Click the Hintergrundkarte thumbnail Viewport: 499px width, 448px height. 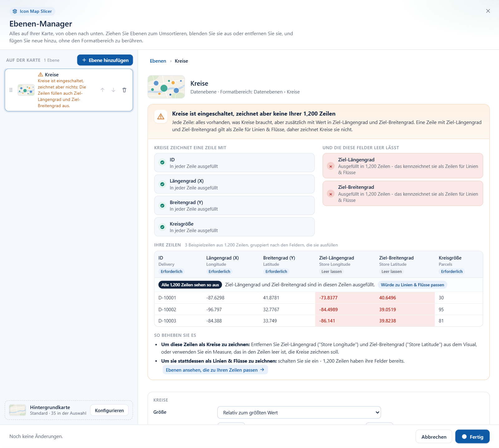pyautogui.click(x=17, y=410)
